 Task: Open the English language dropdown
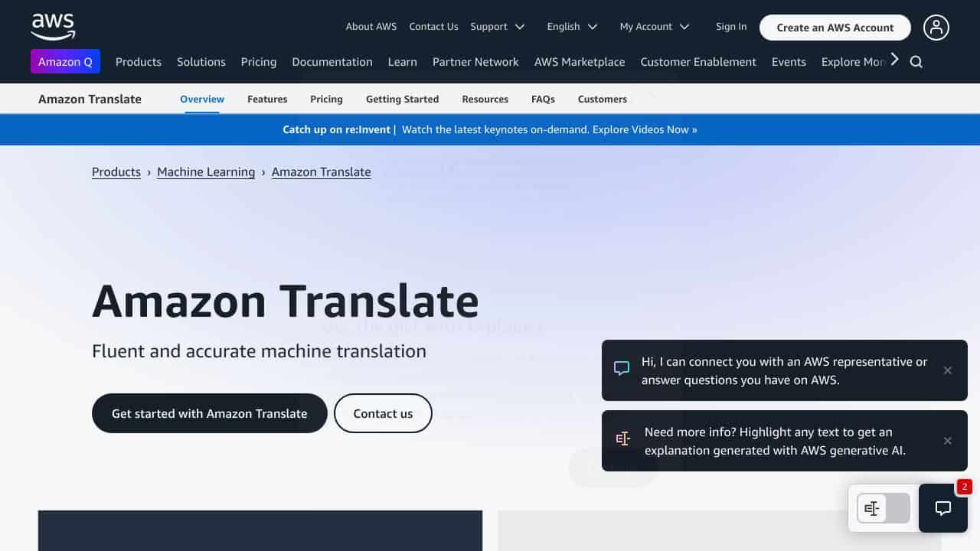pyautogui.click(x=572, y=27)
